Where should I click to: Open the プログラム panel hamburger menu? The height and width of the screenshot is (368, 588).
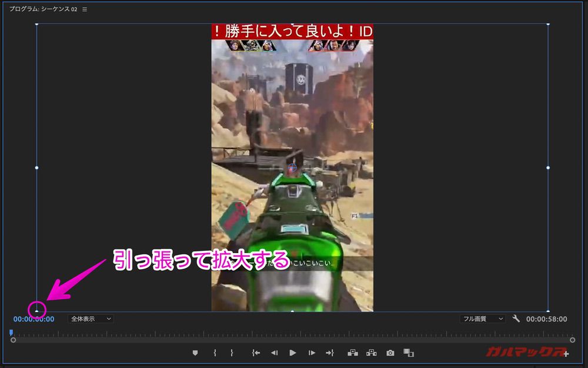85,9
